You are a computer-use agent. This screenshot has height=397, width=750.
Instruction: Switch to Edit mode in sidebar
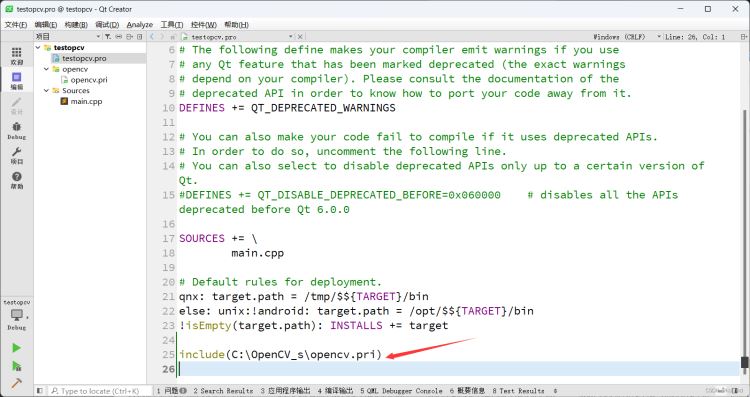point(16,80)
